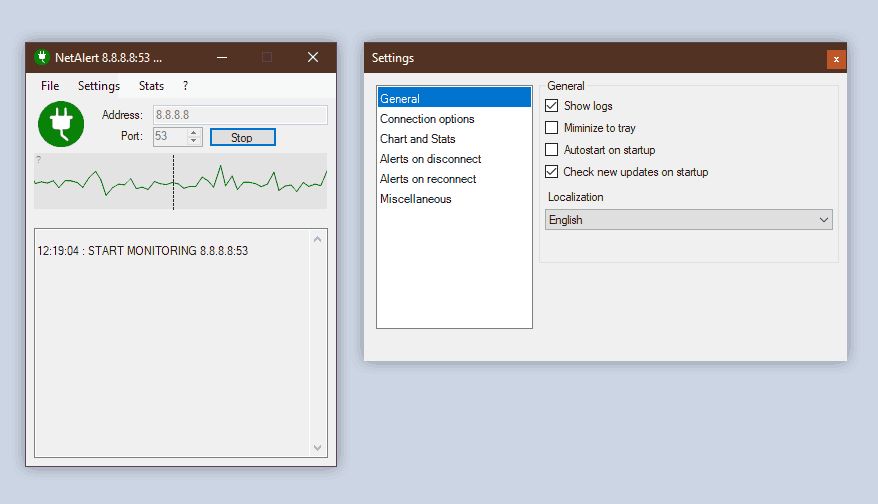Click the green plug connection status icon
The image size is (878, 504).
61,123
